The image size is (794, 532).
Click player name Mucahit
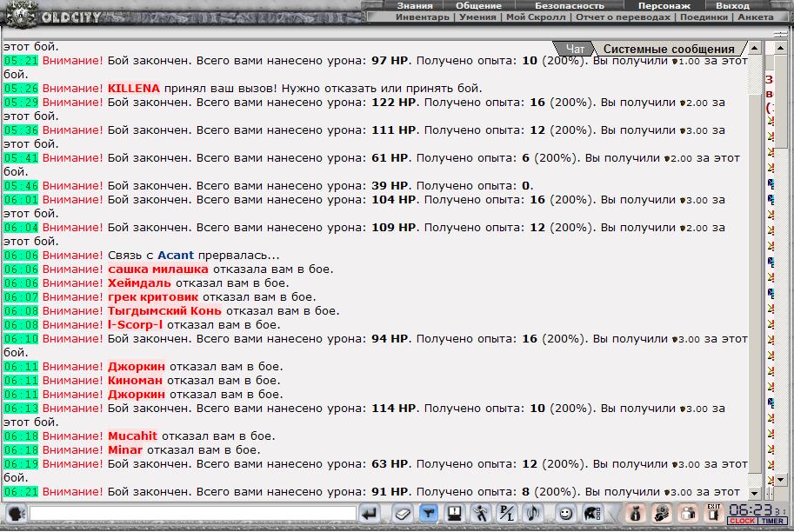133,436
